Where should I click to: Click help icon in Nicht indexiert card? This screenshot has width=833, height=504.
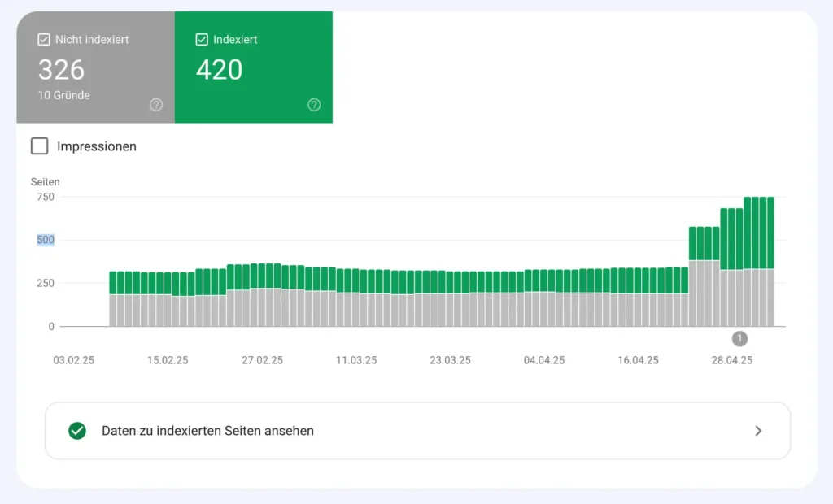(156, 105)
